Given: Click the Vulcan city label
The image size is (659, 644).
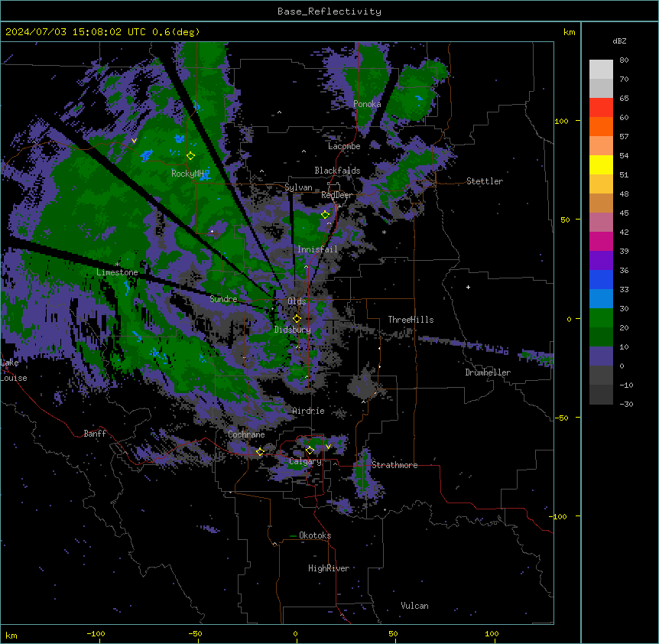Looking at the screenshot, I should point(415,606).
